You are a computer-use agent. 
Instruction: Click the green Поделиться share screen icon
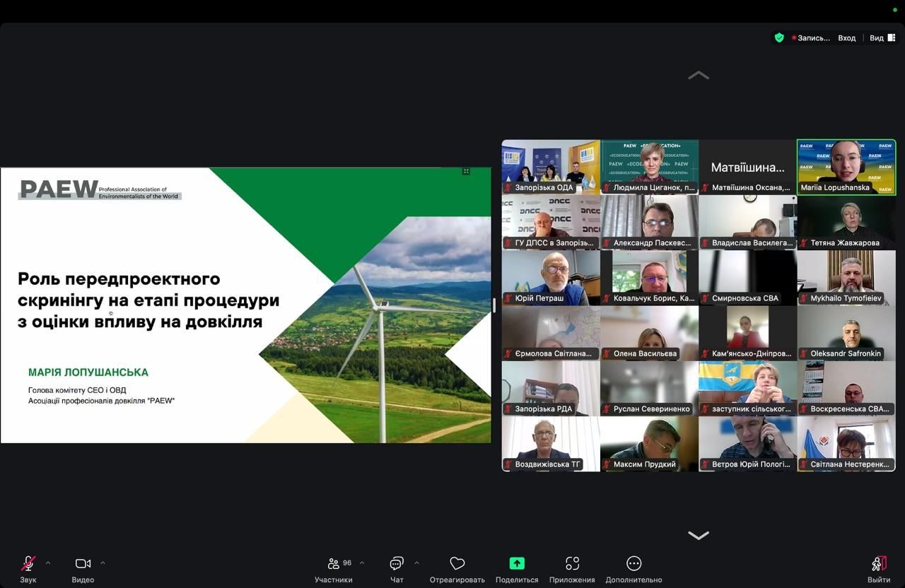517,564
